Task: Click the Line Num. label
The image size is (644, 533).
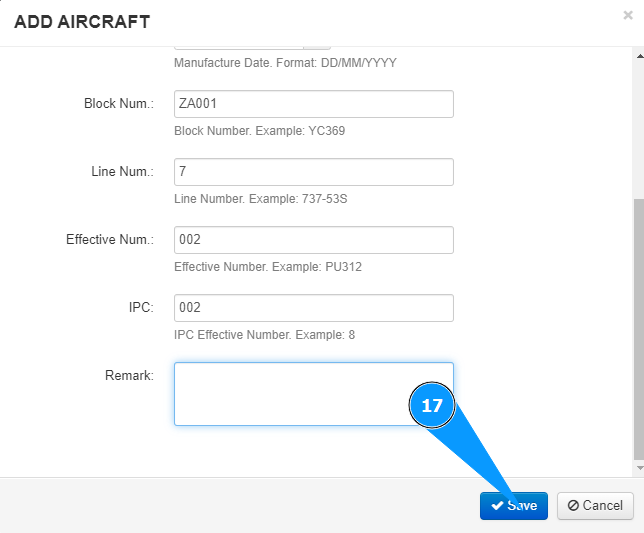Action: (x=122, y=172)
